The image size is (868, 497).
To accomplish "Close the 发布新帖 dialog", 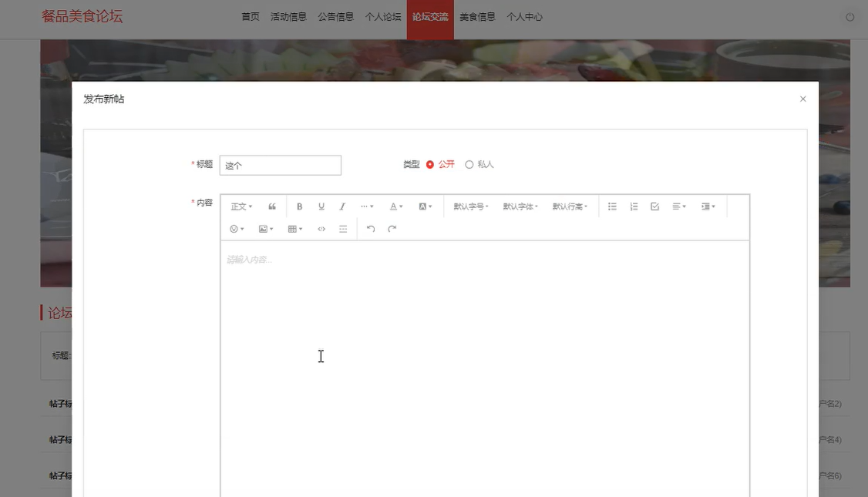I will [x=802, y=99].
